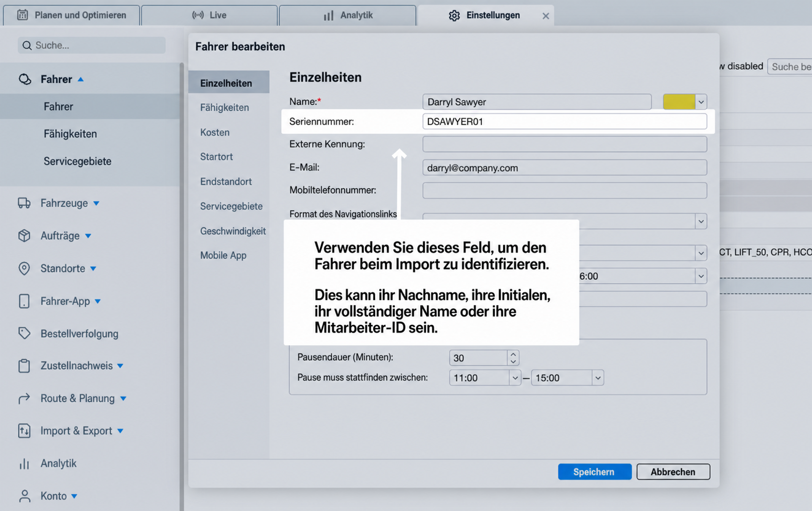The height and width of the screenshot is (511, 812).
Task: Close the Einstellungen tab
Action: [x=546, y=16]
